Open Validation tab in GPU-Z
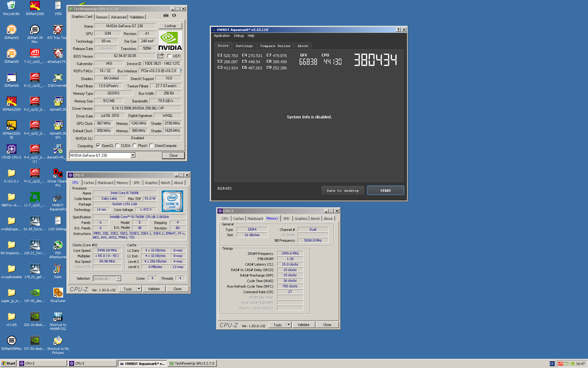This screenshot has width=588, height=368. (x=137, y=17)
